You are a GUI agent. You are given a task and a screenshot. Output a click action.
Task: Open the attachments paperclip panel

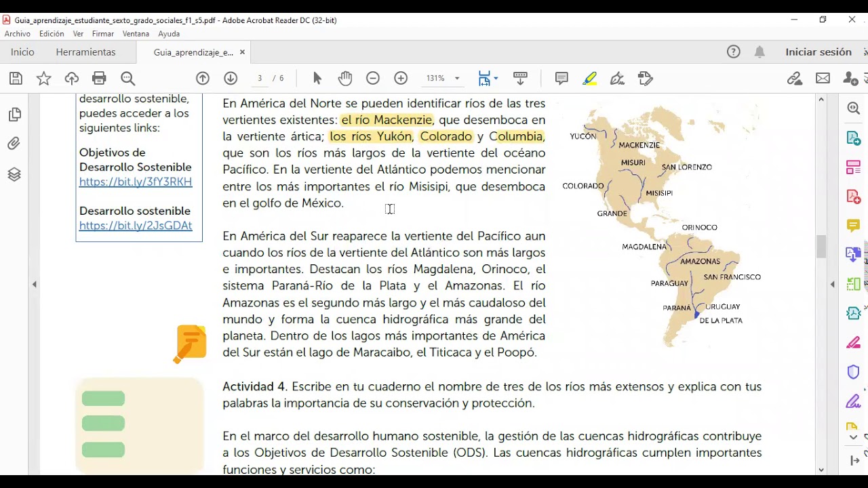click(x=14, y=144)
